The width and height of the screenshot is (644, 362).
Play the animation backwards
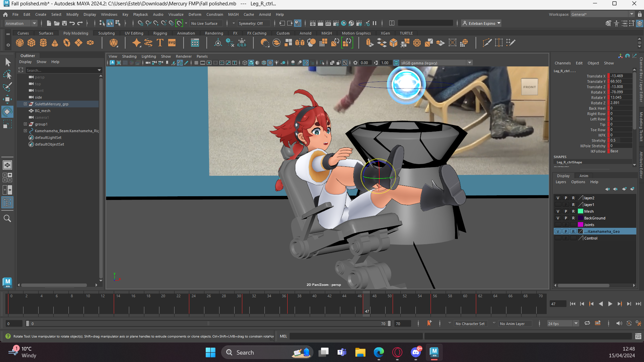(601, 304)
